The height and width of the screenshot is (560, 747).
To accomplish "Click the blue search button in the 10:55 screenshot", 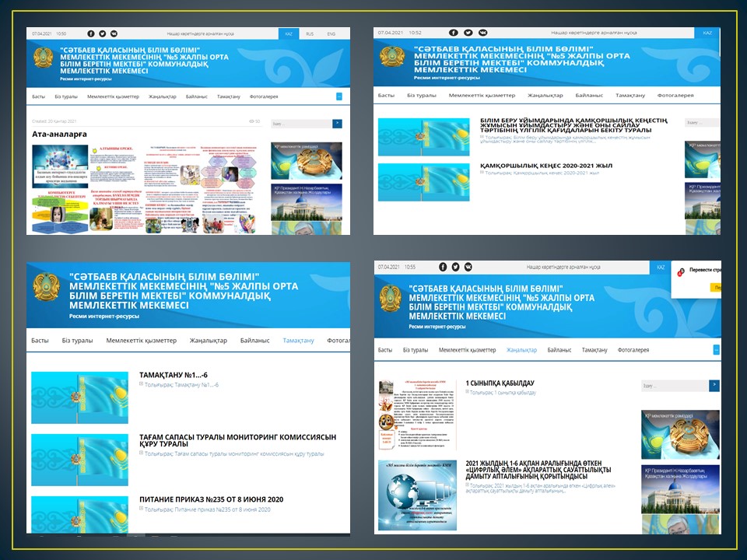I will 714,385.
